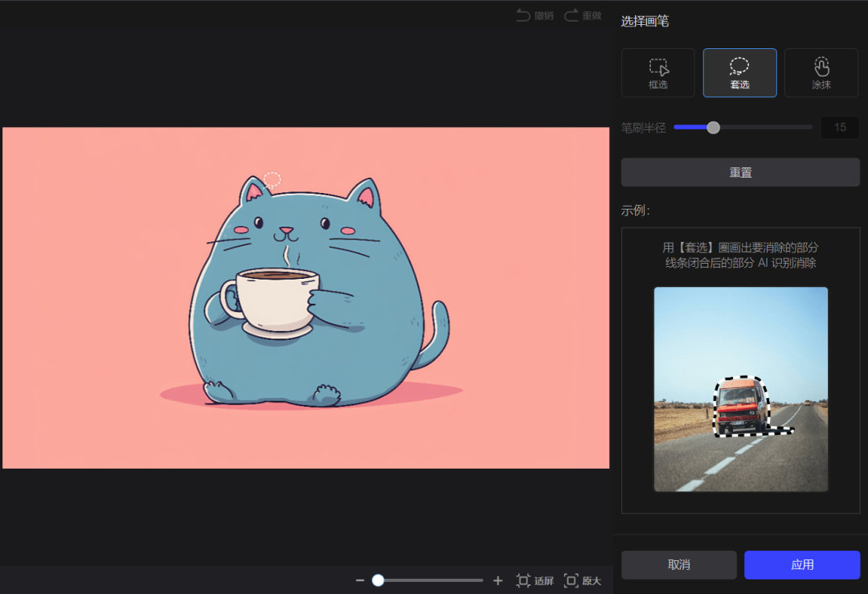Click the red van example thumbnail
868x594 pixels.
click(x=740, y=389)
